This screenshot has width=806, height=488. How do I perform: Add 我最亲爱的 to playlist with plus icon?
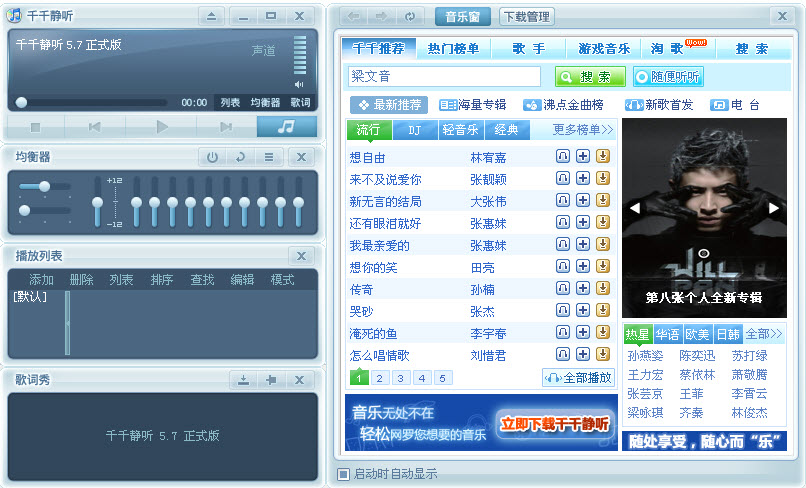[x=583, y=244]
